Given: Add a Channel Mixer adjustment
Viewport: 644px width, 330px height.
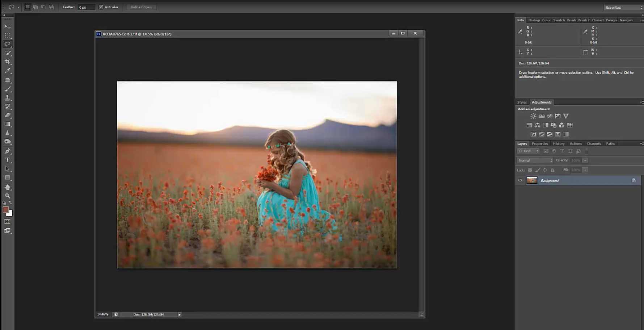Looking at the screenshot, I should click(561, 125).
